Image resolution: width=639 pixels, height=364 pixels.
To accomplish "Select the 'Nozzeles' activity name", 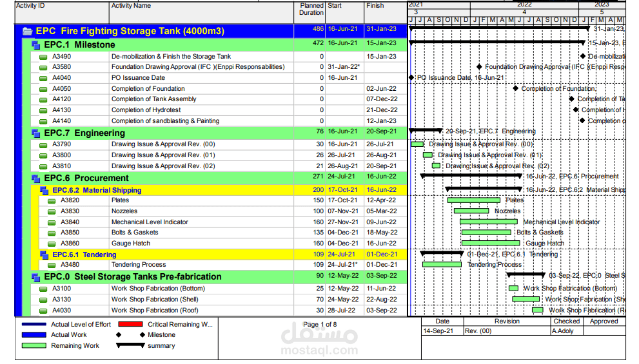I will [x=124, y=211].
